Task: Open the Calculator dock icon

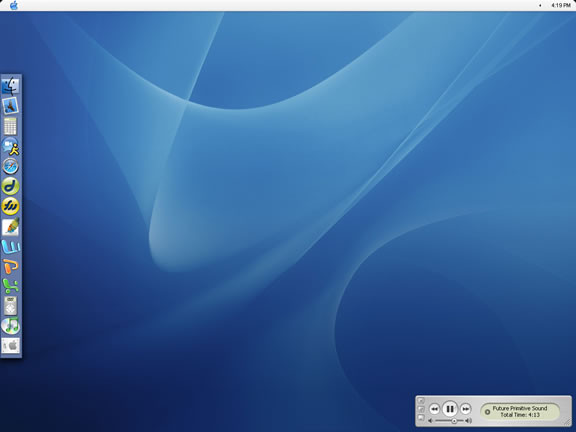Action: pyautogui.click(x=11, y=126)
